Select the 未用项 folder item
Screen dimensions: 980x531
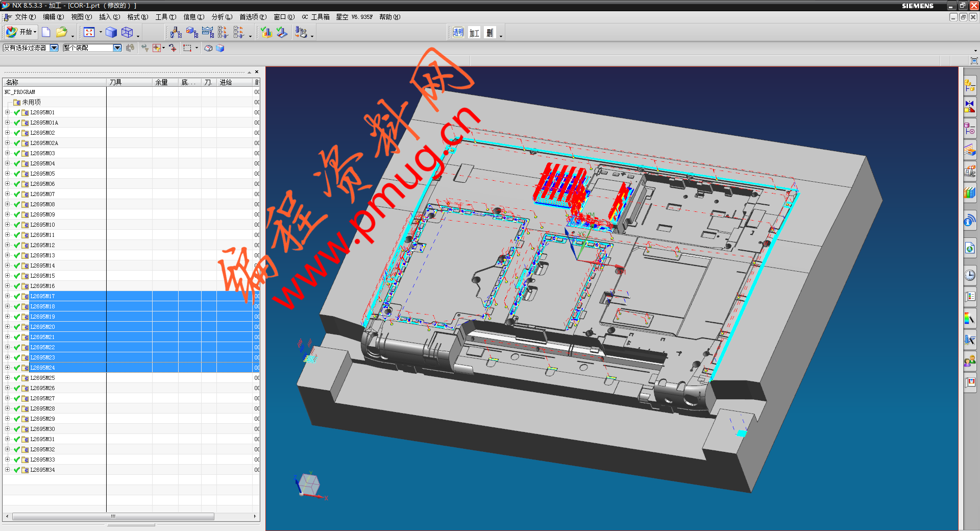click(31, 102)
